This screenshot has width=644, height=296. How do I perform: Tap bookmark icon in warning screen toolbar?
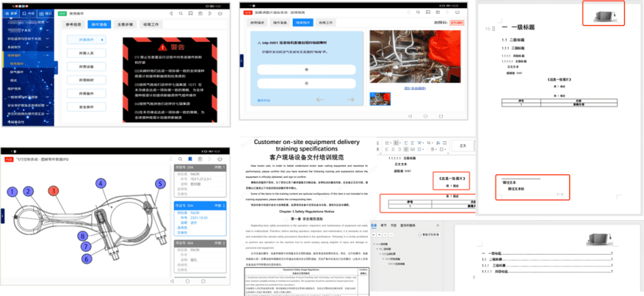coord(191,13)
